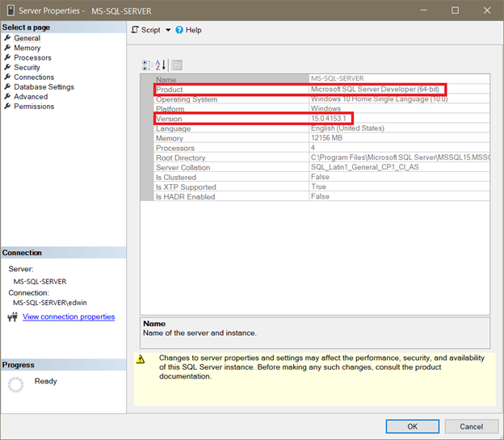Click the wrench icon beside Security
Image resolution: width=504 pixels, height=440 pixels.
pos(7,68)
